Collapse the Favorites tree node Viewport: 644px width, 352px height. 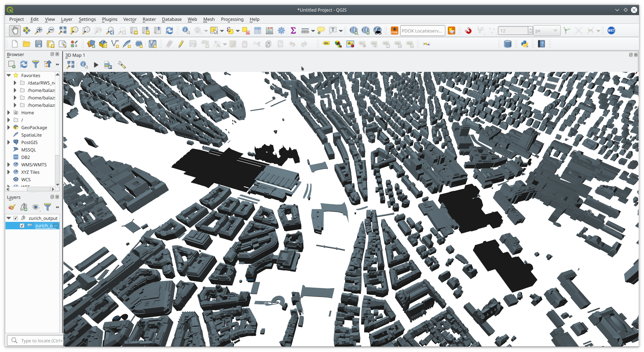tap(9, 75)
